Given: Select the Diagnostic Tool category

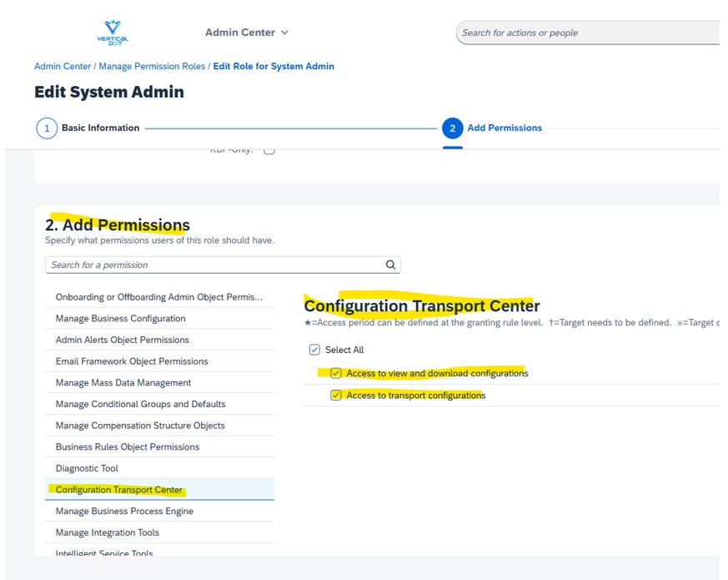Looking at the screenshot, I should (x=160, y=468).
